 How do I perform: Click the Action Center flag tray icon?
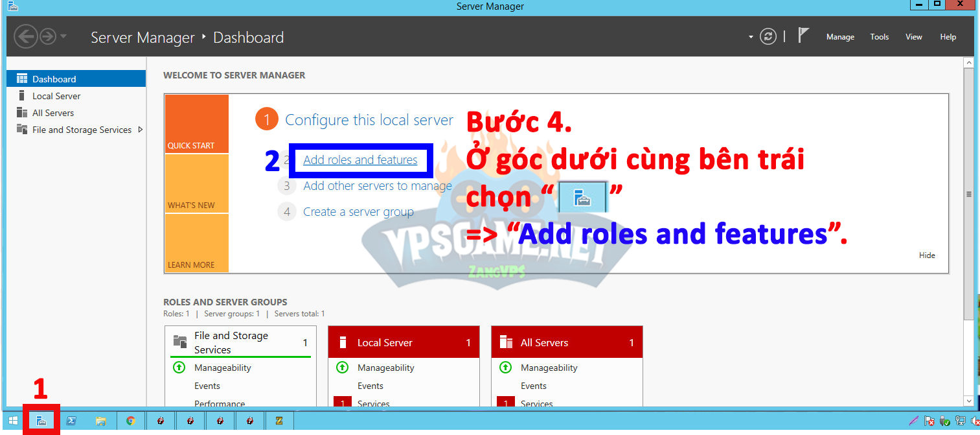pos(929,421)
